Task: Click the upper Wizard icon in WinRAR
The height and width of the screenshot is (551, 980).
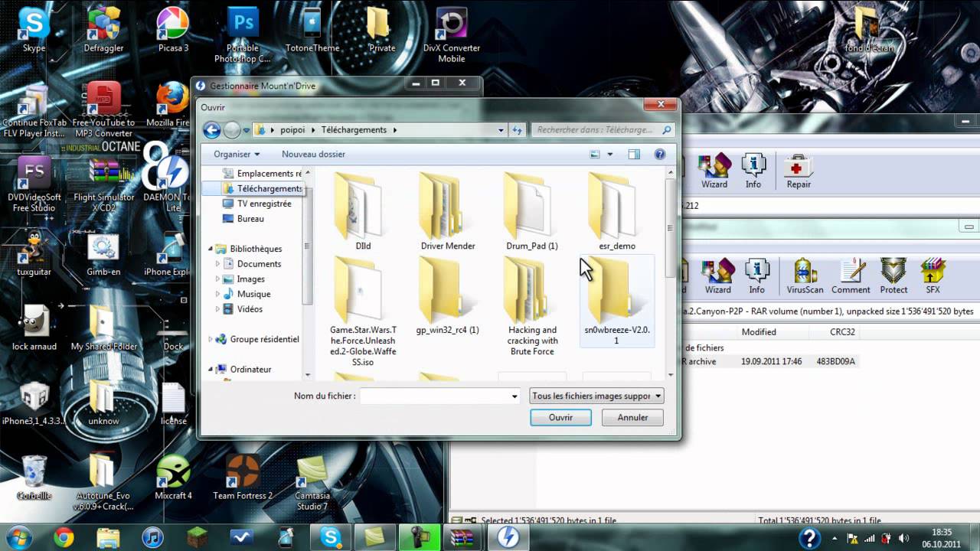Action: [714, 171]
